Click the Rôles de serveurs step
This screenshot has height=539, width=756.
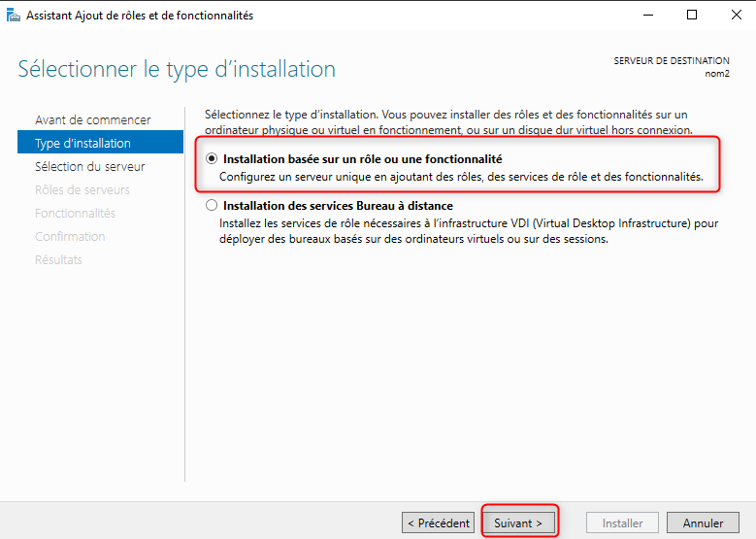click(x=82, y=189)
